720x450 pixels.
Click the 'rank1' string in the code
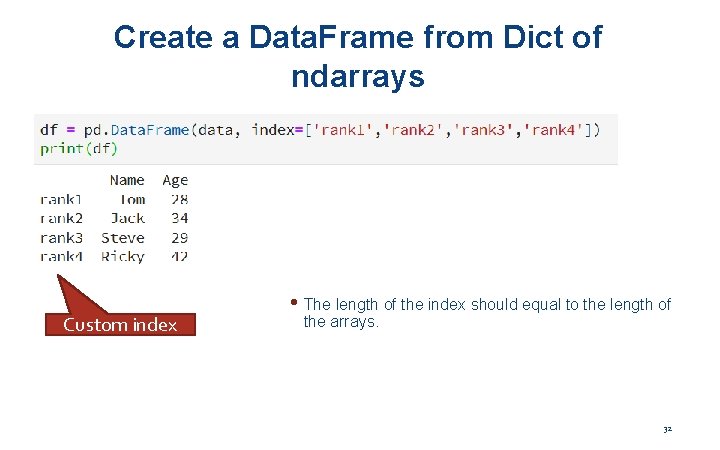point(342,130)
